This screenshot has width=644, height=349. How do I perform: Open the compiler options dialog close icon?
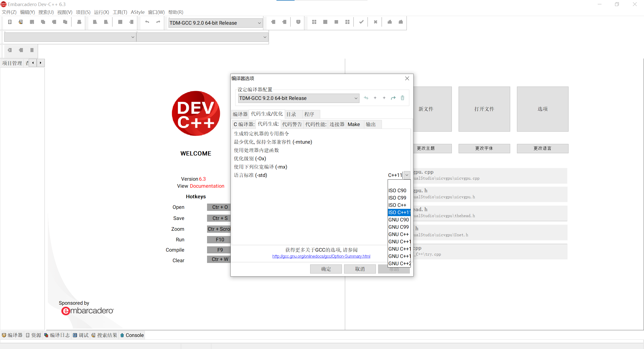[x=407, y=78]
